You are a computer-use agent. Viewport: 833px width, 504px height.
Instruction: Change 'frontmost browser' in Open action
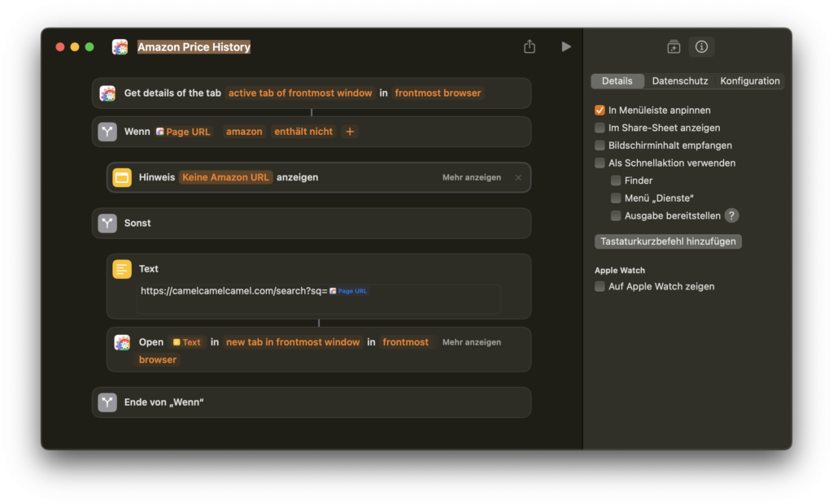(x=405, y=342)
